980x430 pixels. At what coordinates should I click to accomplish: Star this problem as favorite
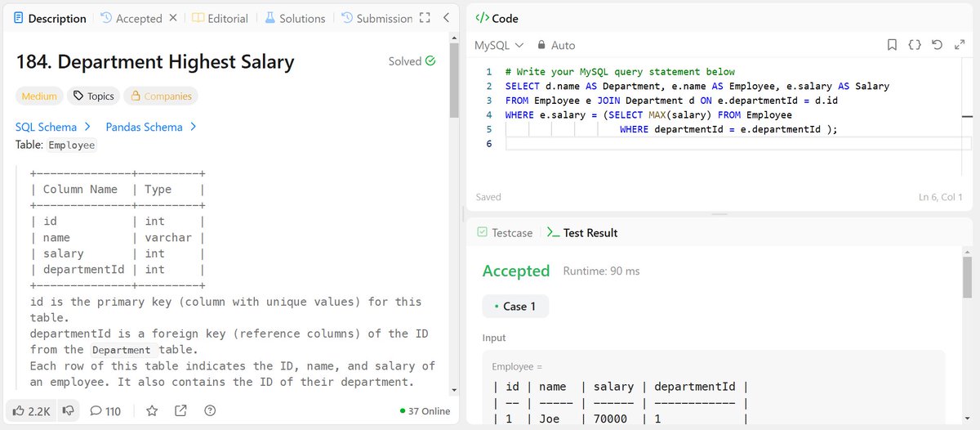coord(152,410)
